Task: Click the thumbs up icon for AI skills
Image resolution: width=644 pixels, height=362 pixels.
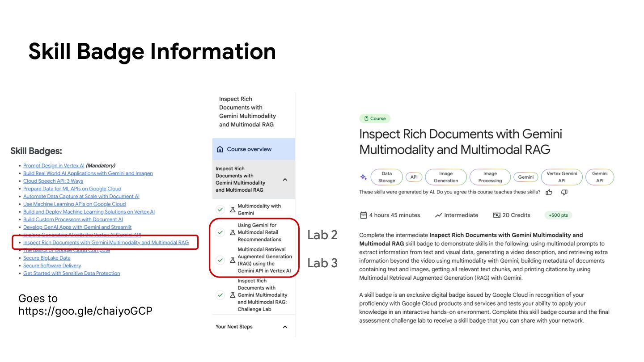Action: click(549, 192)
